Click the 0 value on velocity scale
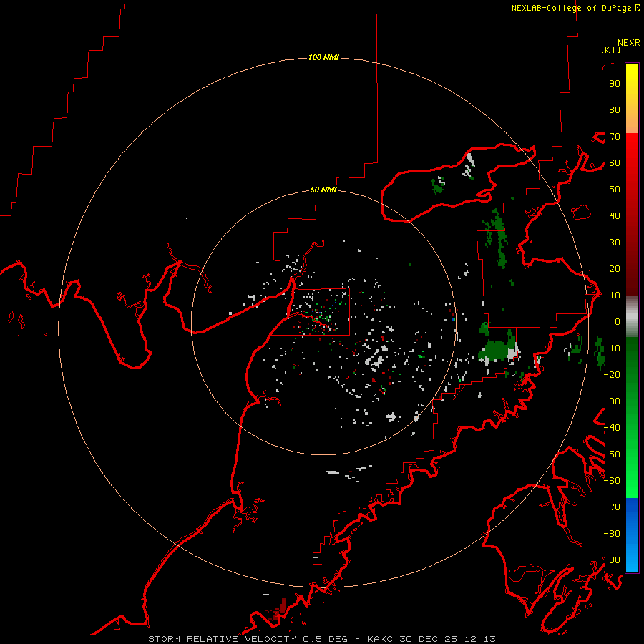The width and height of the screenshot is (644, 644). click(x=618, y=322)
